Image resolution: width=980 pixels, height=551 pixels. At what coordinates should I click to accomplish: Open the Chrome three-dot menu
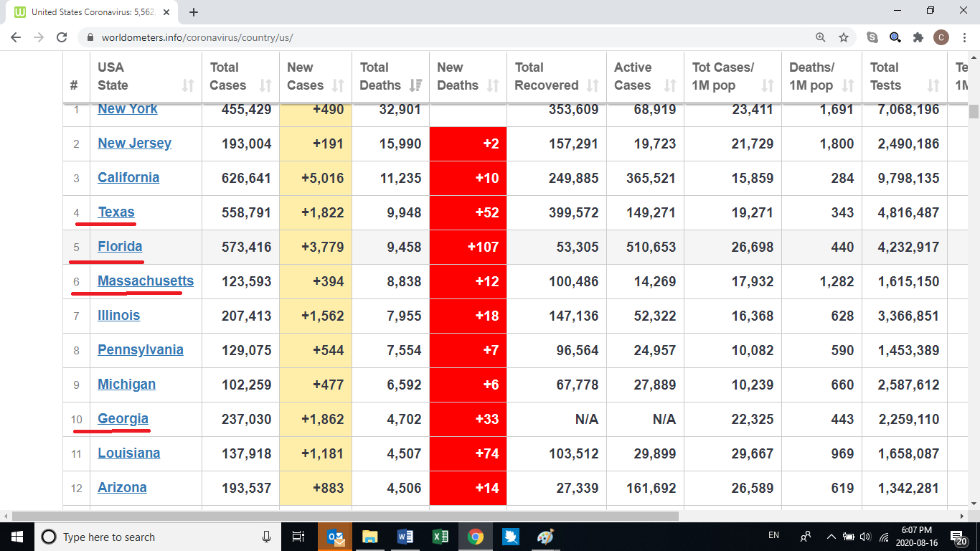[x=965, y=37]
